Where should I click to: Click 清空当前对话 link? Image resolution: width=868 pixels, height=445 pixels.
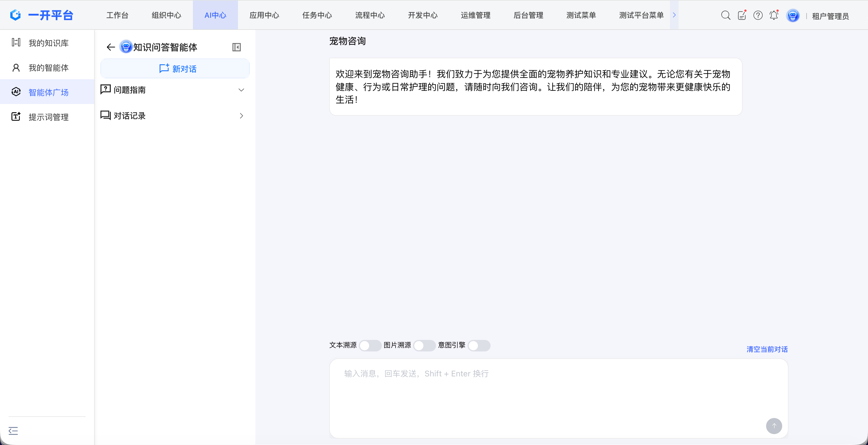coord(767,349)
